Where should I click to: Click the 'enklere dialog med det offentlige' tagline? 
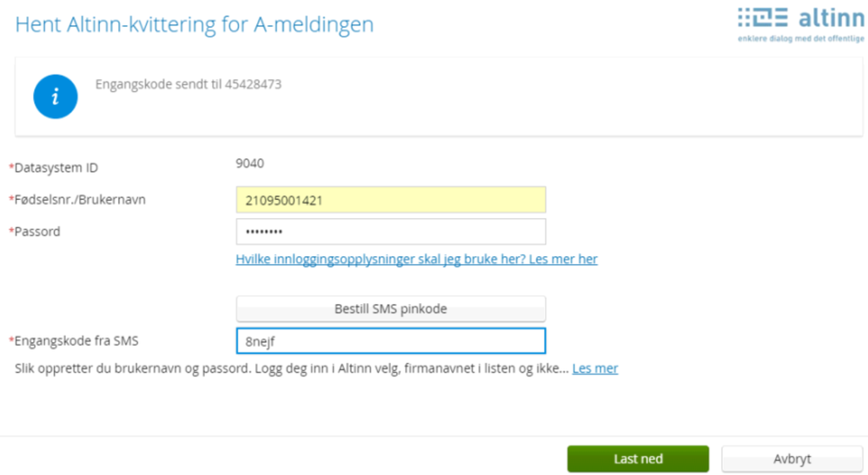[800, 39]
